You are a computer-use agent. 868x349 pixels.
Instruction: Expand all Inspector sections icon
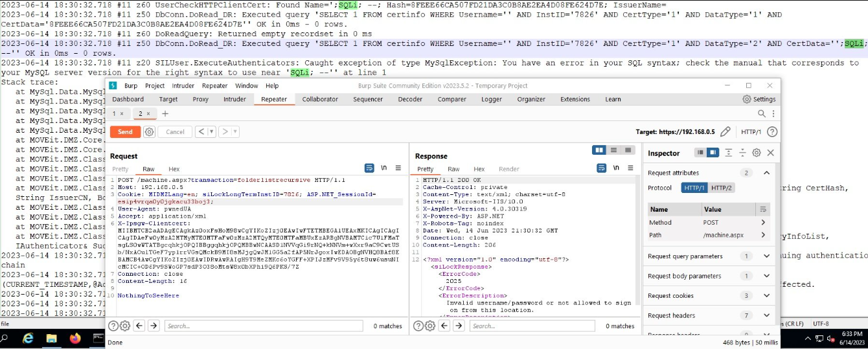729,153
